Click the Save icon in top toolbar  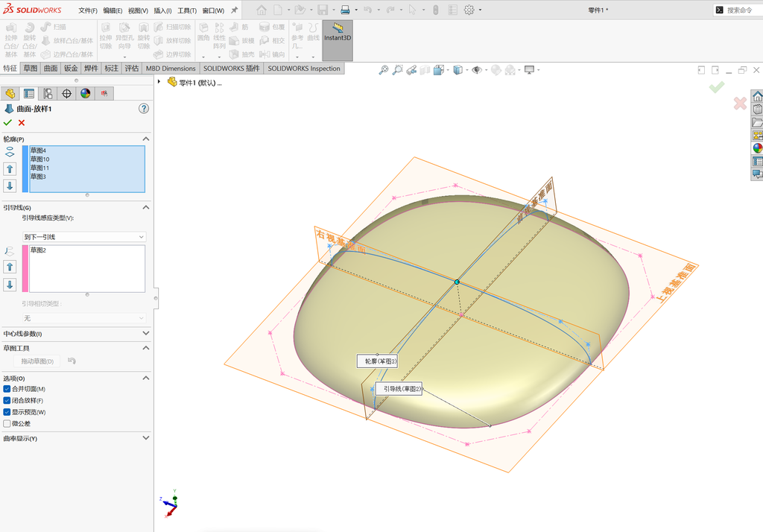click(322, 10)
